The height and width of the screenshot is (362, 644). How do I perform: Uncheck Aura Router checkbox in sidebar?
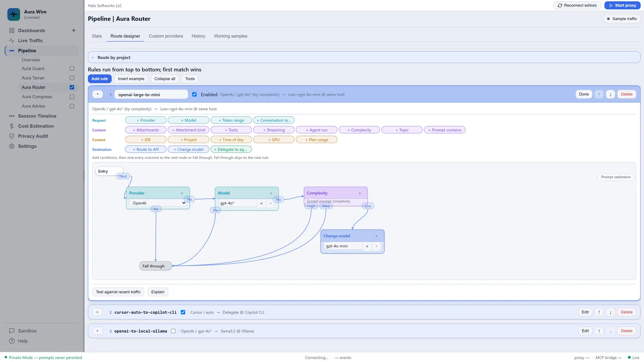(72, 87)
